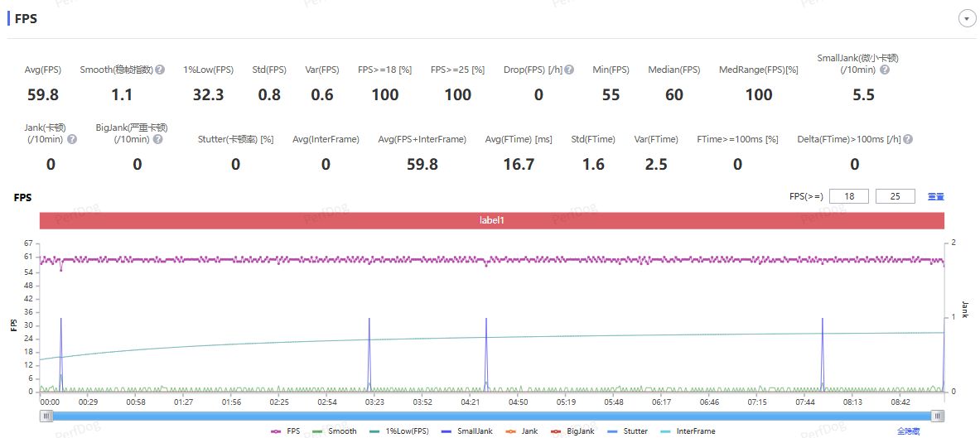This screenshot has width=980, height=438.
Task: Grab left handle of time range slider
Action: [x=47, y=416]
